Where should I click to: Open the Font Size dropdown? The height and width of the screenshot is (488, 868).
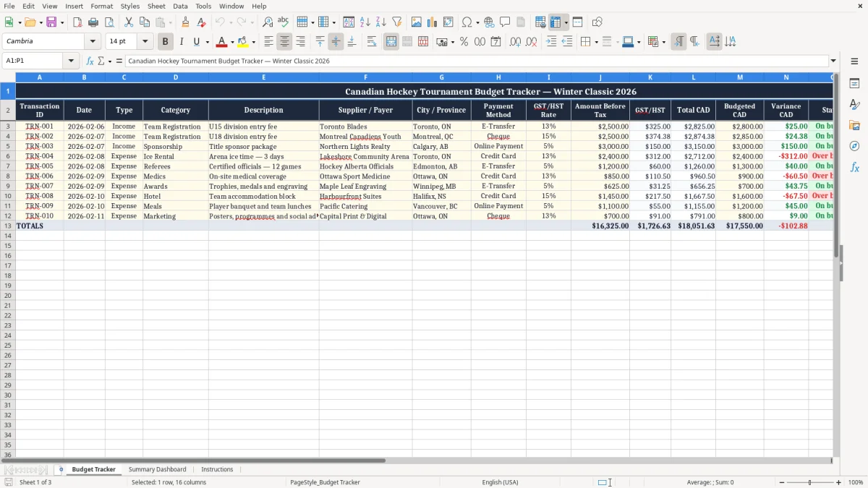[x=145, y=42]
